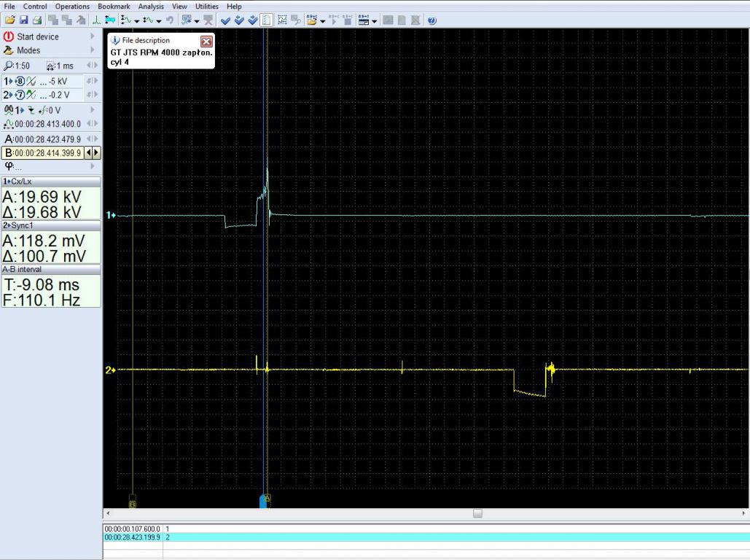750x560 pixels.
Task: Click the vertical waveform scale icon
Action: point(126,20)
